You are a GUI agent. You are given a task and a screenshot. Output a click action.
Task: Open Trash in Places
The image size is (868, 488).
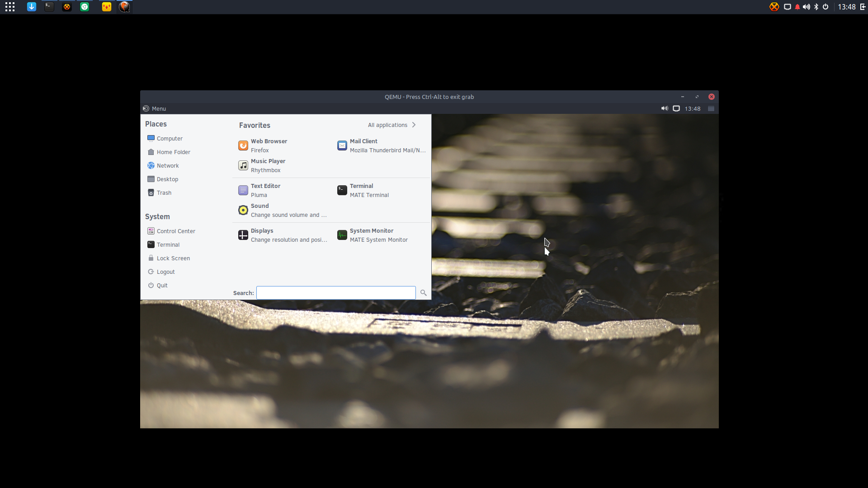(x=160, y=192)
